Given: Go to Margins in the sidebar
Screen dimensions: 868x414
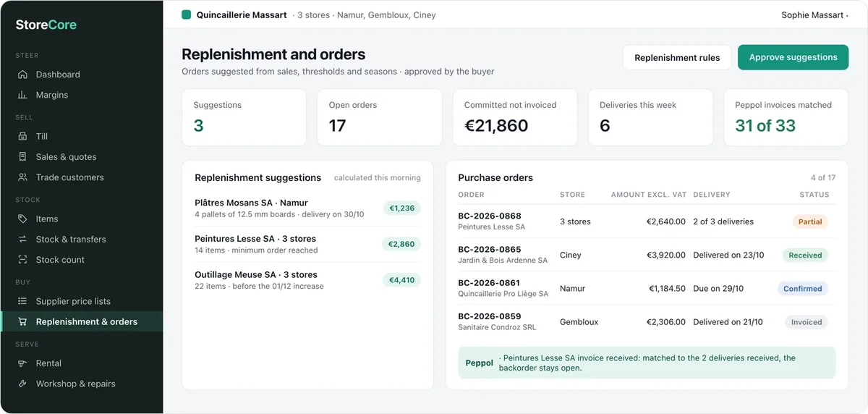Looking at the screenshot, I should click(x=82, y=95).
